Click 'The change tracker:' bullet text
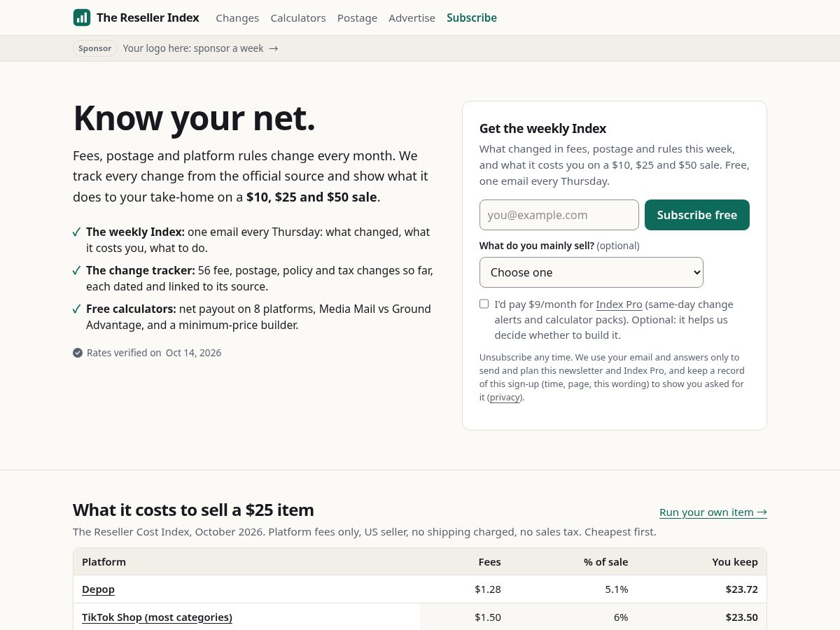The width and height of the screenshot is (840, 630). point(141,270)
